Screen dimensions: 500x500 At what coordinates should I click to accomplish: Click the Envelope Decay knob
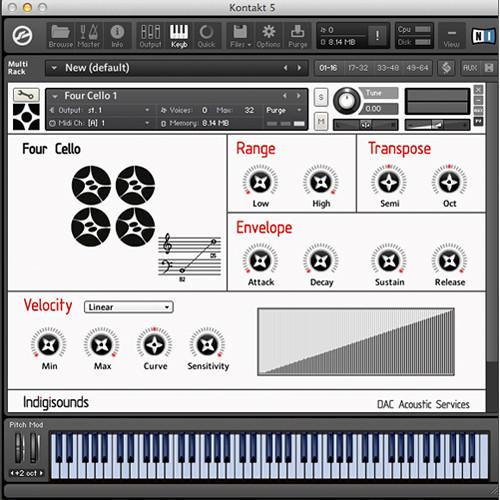(321, 261)
